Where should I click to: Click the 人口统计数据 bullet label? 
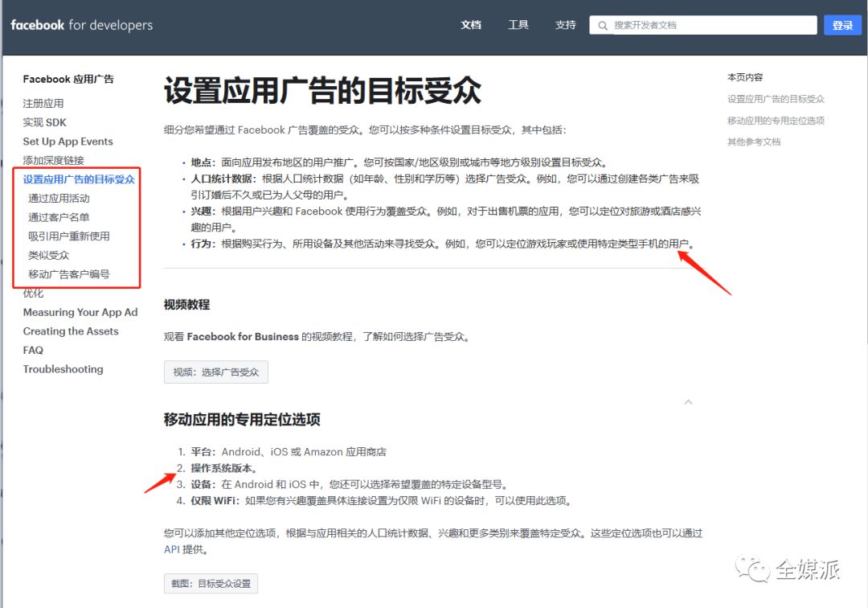[222, 179]
